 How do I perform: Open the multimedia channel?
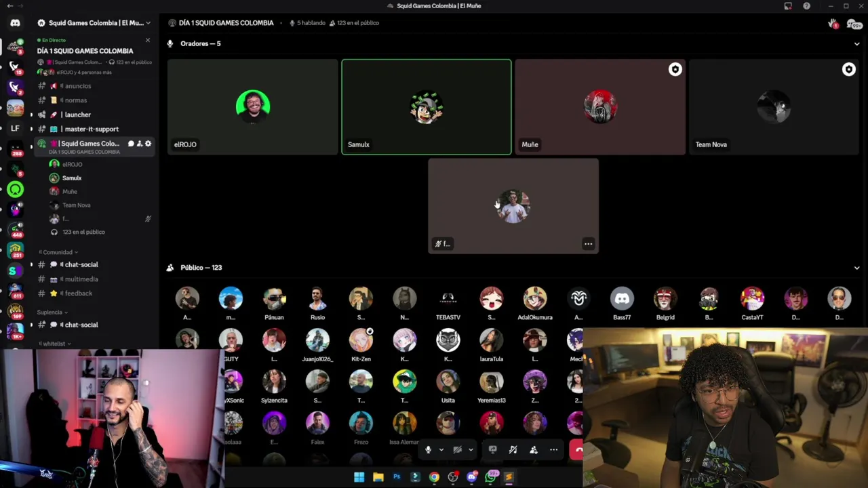tap(94, 279)
